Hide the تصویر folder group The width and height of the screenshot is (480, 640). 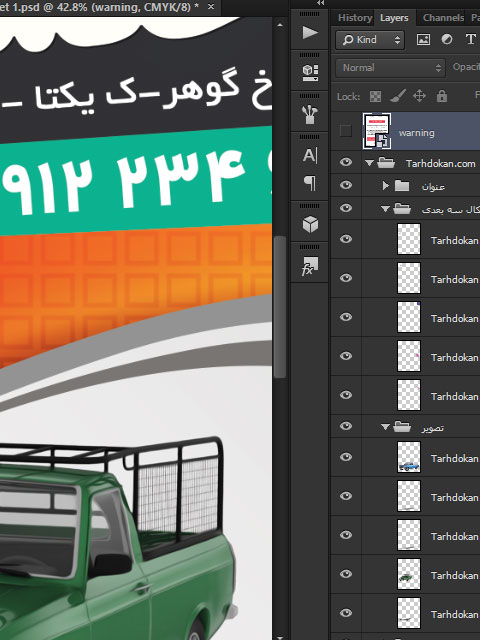point(346,426)
